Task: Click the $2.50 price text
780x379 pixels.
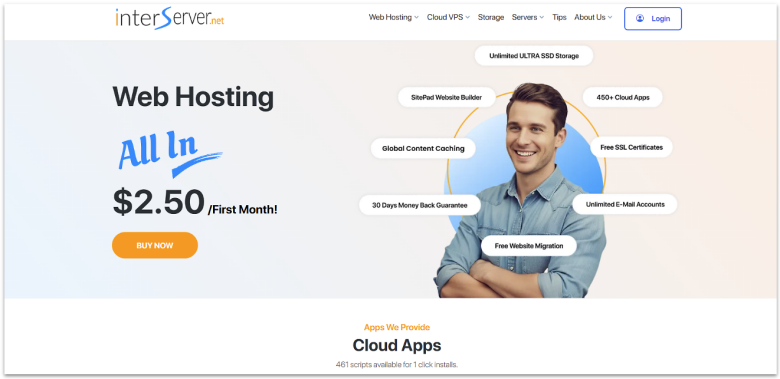Action: pyautogui.click(x=159, y=201)
